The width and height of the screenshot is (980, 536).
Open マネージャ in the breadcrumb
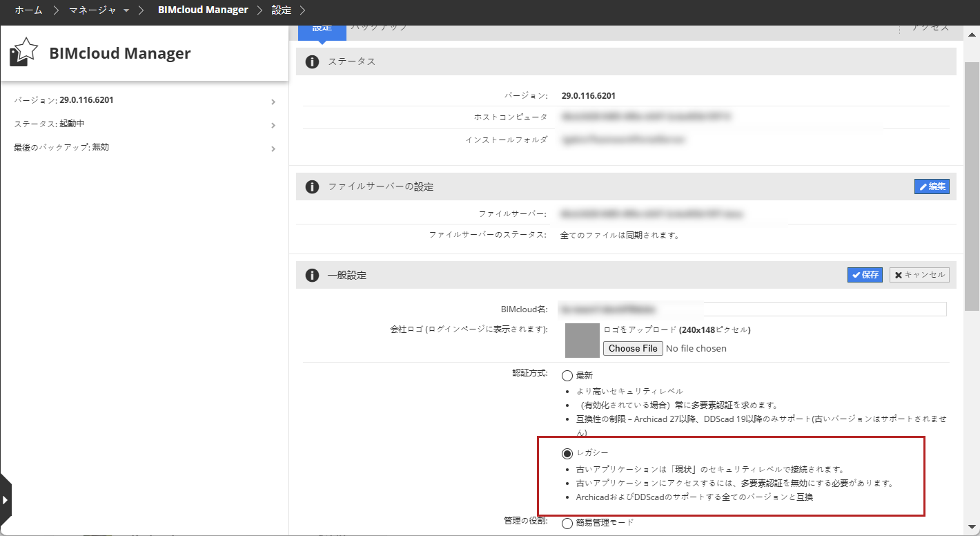click(93, 10)
